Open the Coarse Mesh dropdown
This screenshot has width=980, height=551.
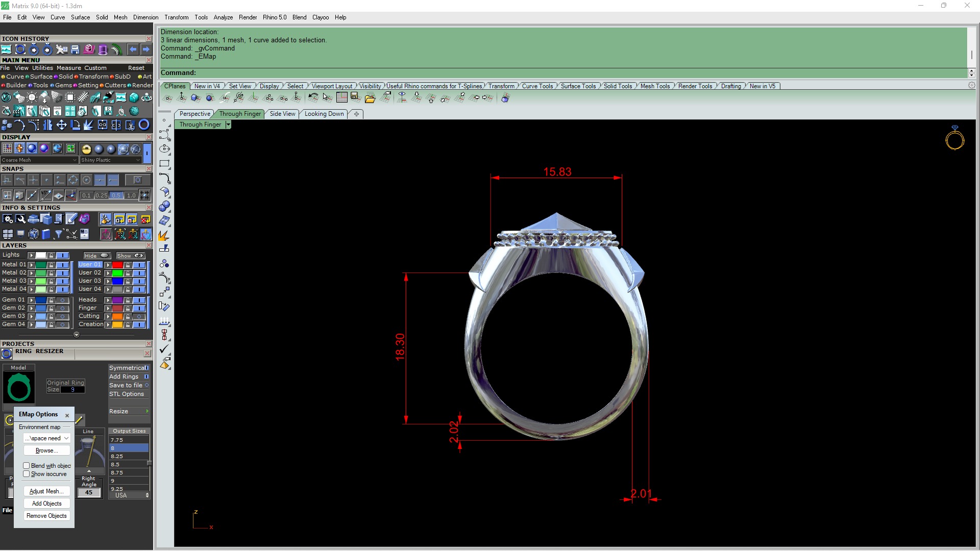pos(39,160)
